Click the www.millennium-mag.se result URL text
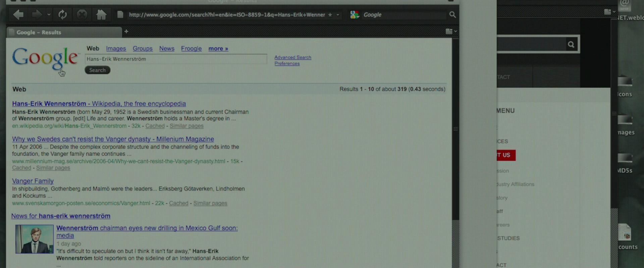The width and height of the screenshot is (644, 268). point(119,161)
